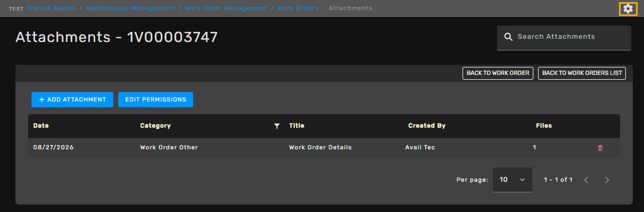Go to next page arrow
Image resolution: width=644 pixels, height=212 pixels.
pyautogui.click(x=607, y=180)
